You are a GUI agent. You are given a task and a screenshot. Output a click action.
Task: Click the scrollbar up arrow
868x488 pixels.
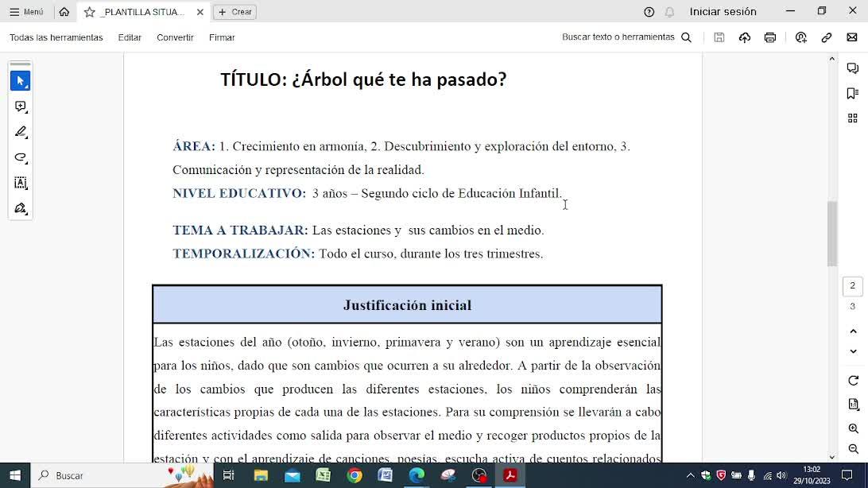(x=831, y=59)
